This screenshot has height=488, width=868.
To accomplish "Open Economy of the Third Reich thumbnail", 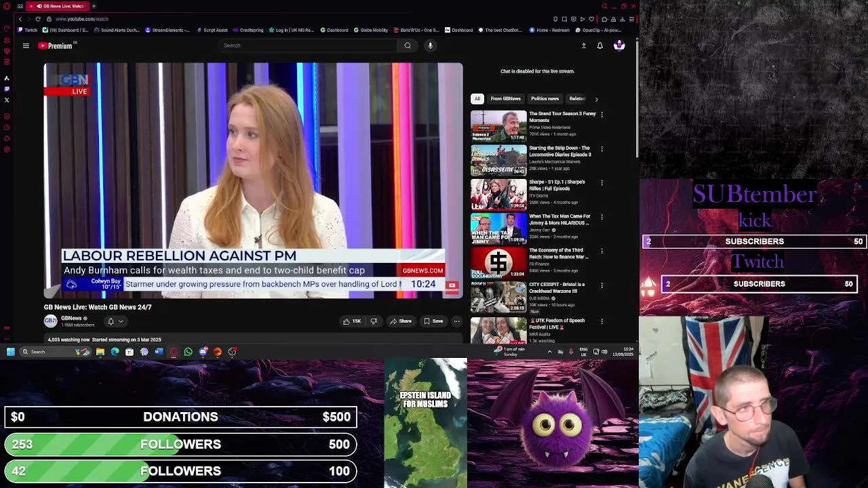I will tap(498, 262).
